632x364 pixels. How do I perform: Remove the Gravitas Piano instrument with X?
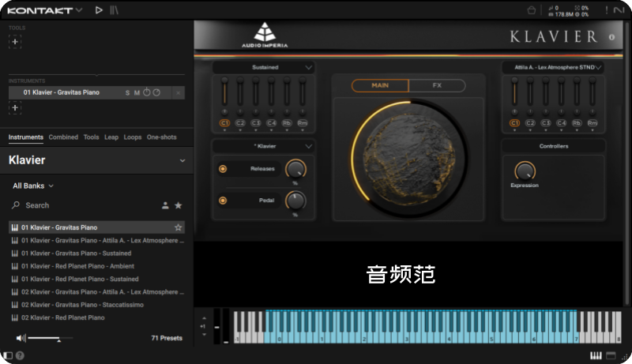[178, 93]
